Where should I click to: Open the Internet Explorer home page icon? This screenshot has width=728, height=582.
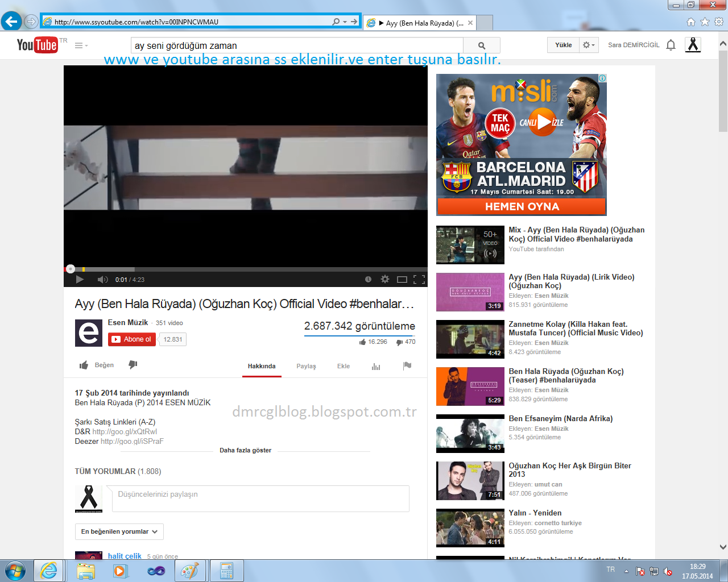click(691, 22)
